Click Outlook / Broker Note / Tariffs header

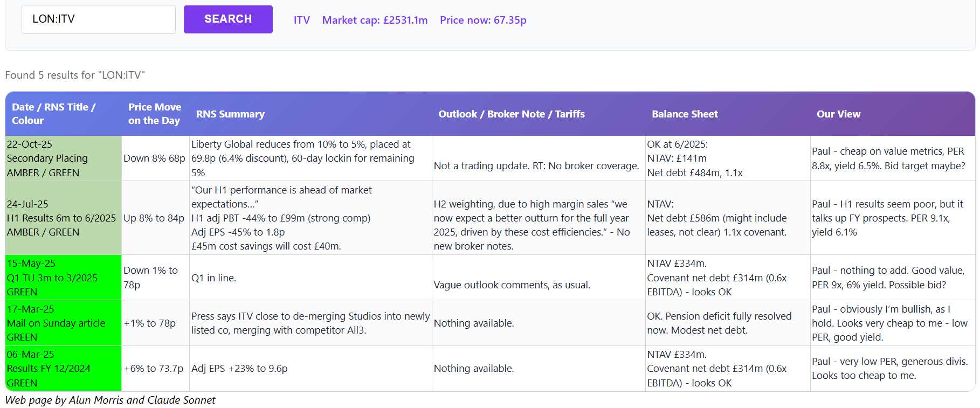(512, 114)
